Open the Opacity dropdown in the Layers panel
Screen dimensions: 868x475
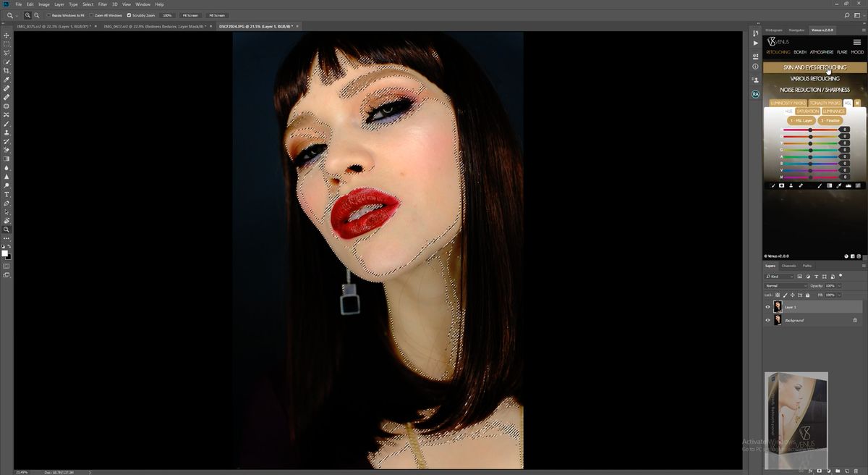tap(838, 285)
